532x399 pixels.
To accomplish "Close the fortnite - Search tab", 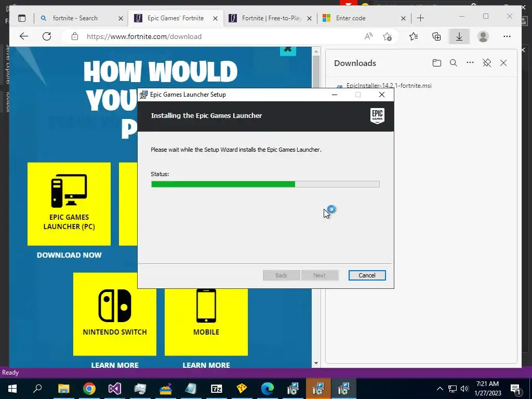I will click(121, 18).
